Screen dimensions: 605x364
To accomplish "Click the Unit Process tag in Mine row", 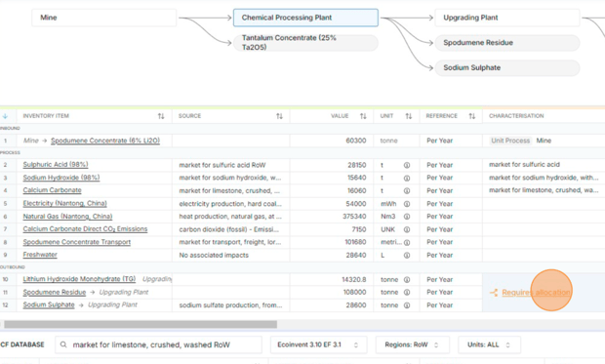I will pos(510,141).
